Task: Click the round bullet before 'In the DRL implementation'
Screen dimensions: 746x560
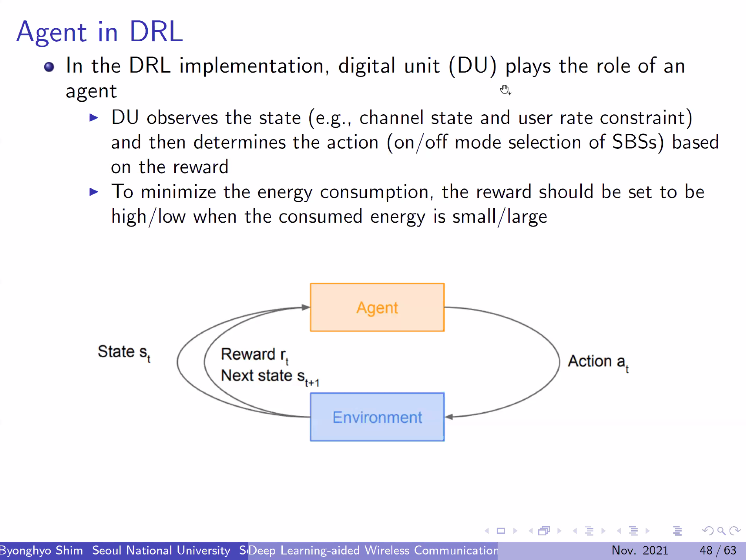Action: 49,67
